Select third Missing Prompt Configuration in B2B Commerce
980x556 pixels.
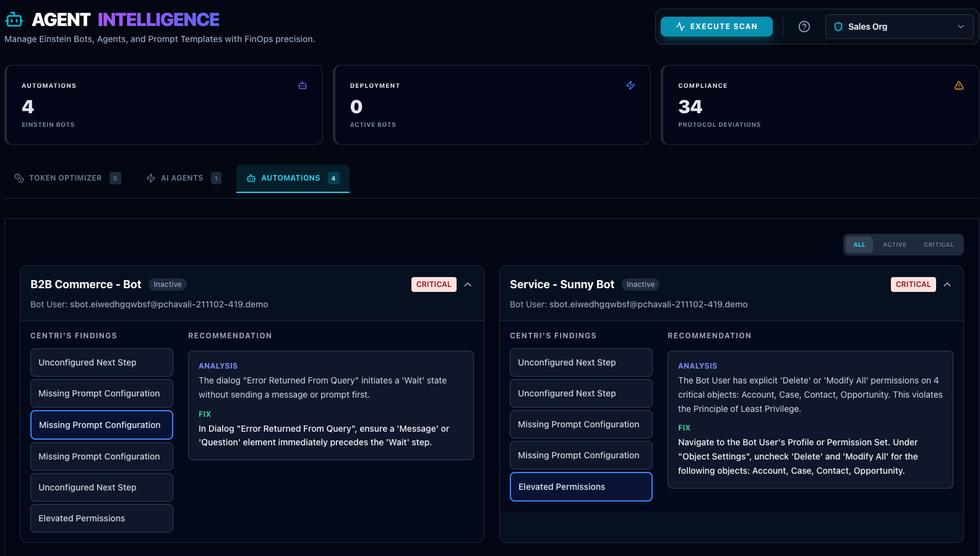click(x=101, y=456)
